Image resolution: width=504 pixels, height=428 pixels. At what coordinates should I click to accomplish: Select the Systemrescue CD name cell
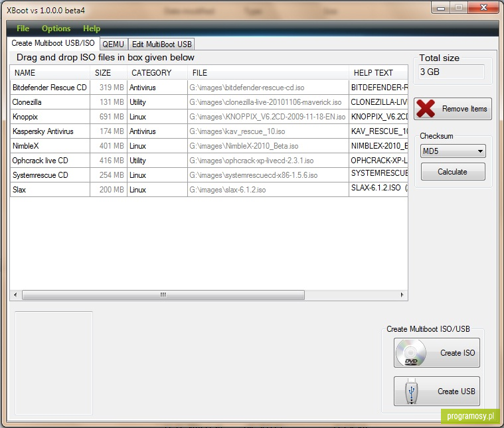[x=50, y=175]
